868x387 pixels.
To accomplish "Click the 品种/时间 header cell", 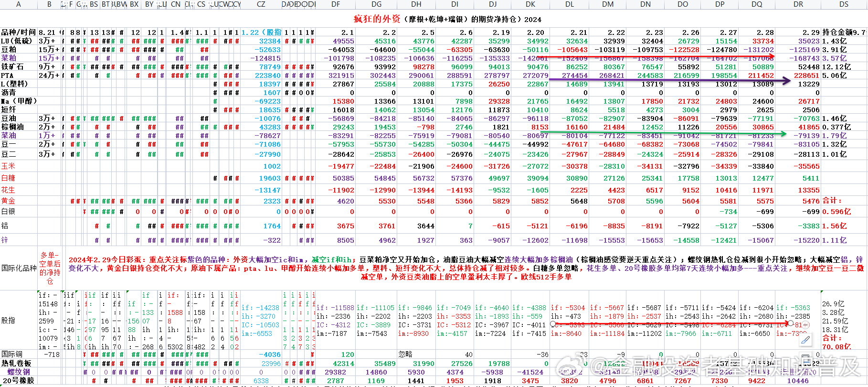I will [19, 32].
